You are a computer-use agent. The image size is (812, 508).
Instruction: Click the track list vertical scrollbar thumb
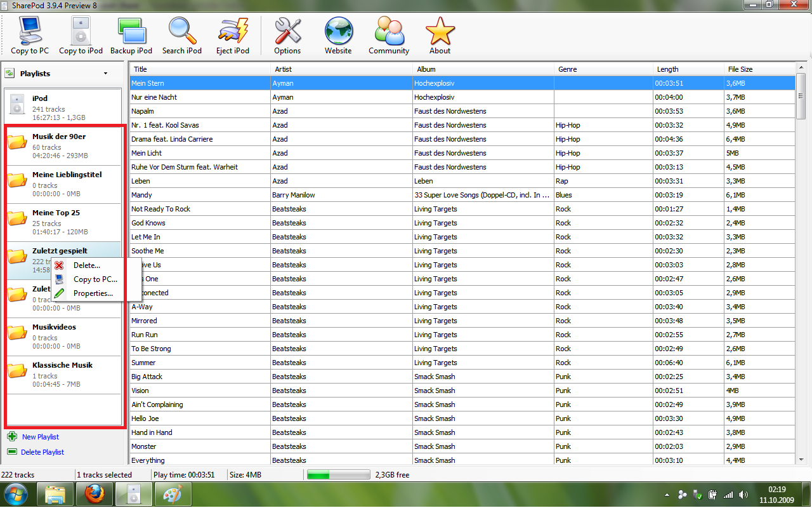click(802, 96)
